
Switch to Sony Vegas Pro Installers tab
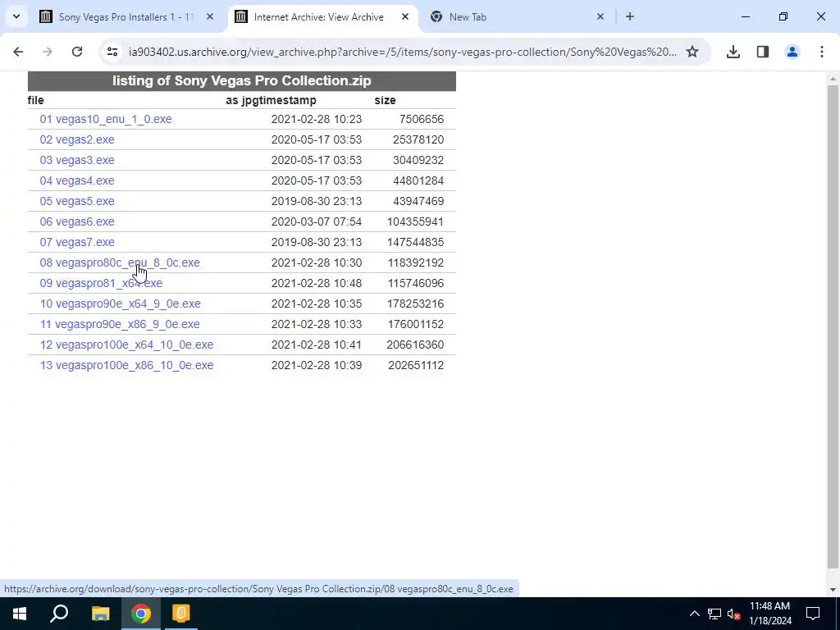[x=126, y=16]
